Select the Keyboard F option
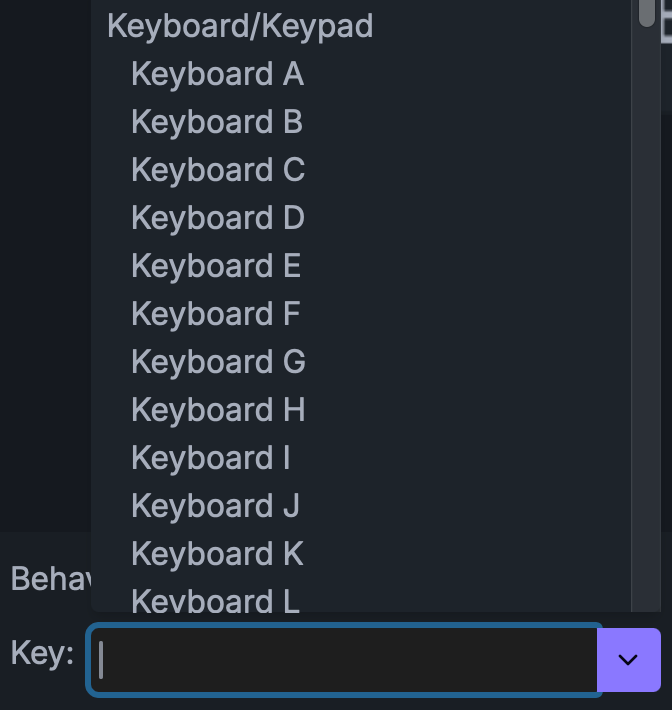This screenshot has width=672, height=710. click(216, 314)
